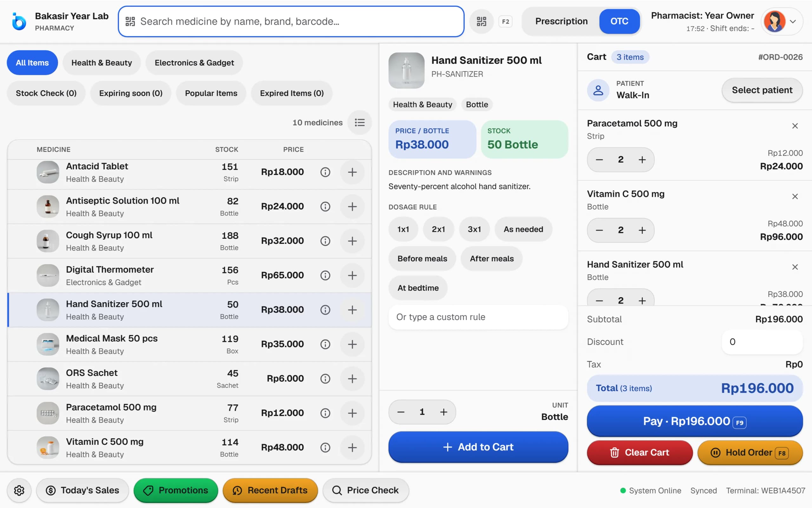Increase Hand Sanitizer detail quantity

(x=443, y=412)
